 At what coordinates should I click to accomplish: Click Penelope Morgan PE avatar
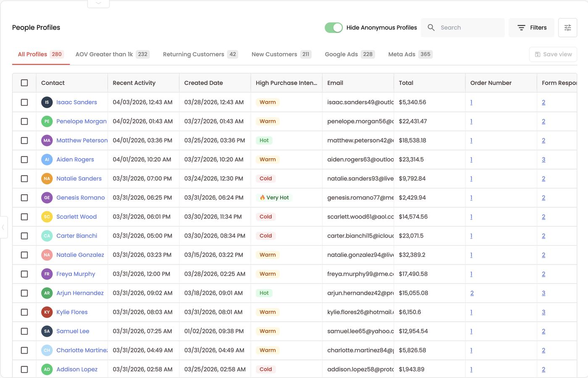point(47,121)
